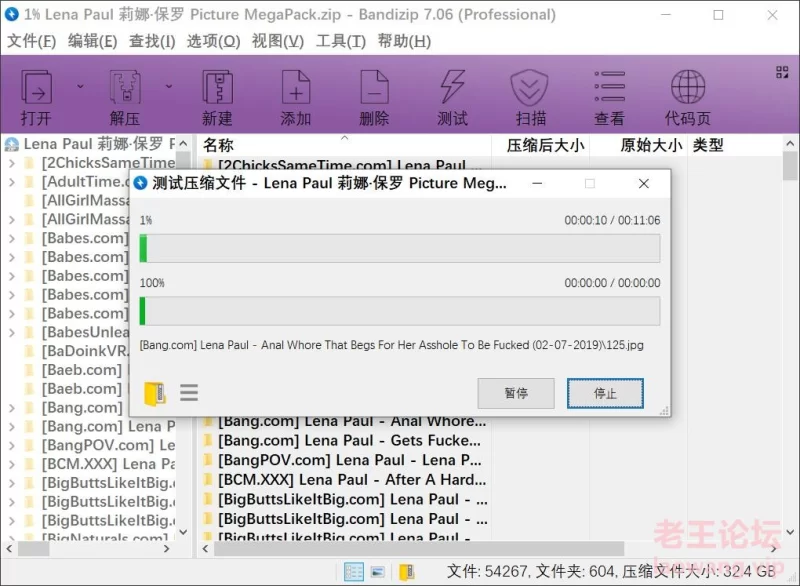Open the 视图(V) menu
Screen dimensions: 800x586
278,41
